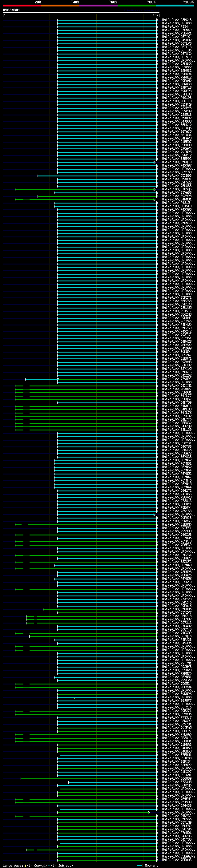Select hit UniRef100_P33444
Image resolution: width=197 pixels, height=868 pixels.
click(x=176, y=26)
